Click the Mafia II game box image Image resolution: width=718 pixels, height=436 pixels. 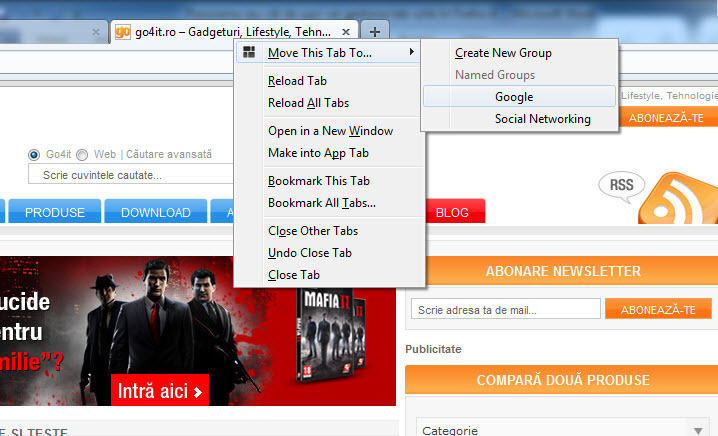[x=330, y=337]
